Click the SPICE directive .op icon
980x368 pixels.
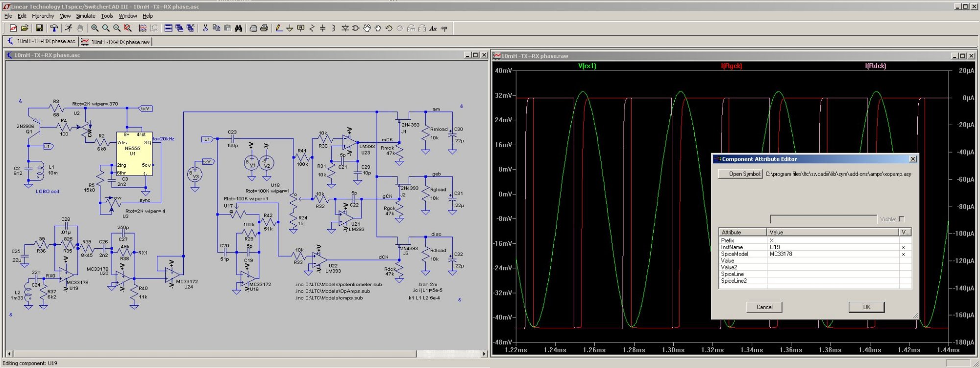444,28
